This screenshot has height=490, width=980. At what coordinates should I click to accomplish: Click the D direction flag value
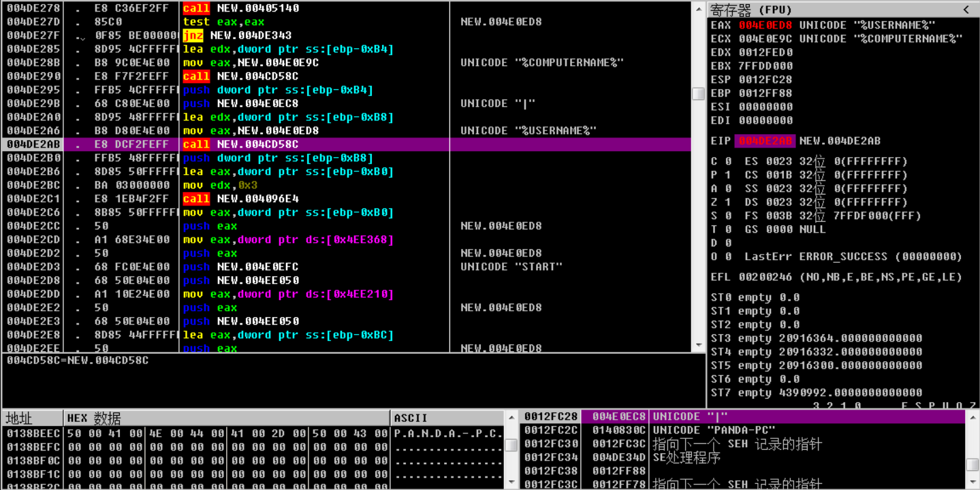728,243
